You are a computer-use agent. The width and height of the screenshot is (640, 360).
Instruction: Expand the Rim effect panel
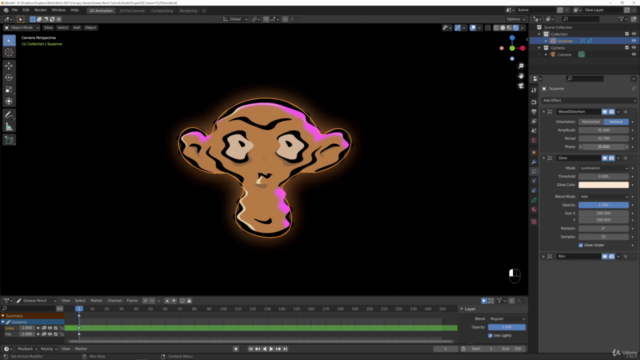pyautogui.click(x=544, y=257)
